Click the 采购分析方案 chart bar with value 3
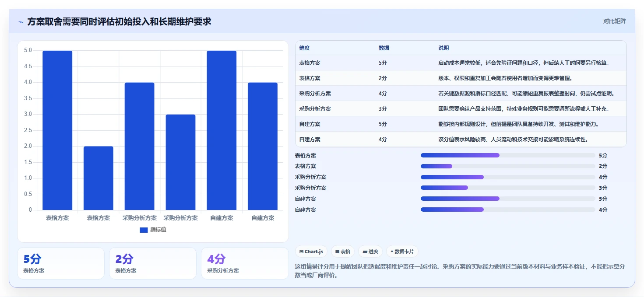644x297 pixels. [180, 162]
